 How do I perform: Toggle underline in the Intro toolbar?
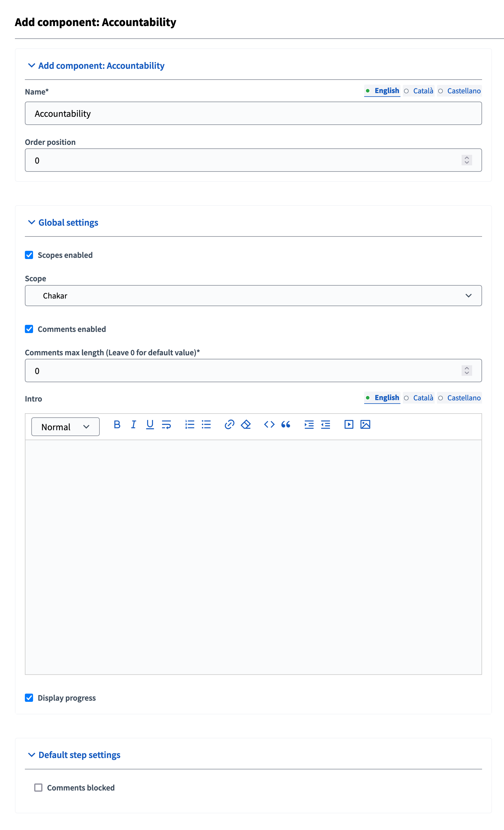click(149, 424)
